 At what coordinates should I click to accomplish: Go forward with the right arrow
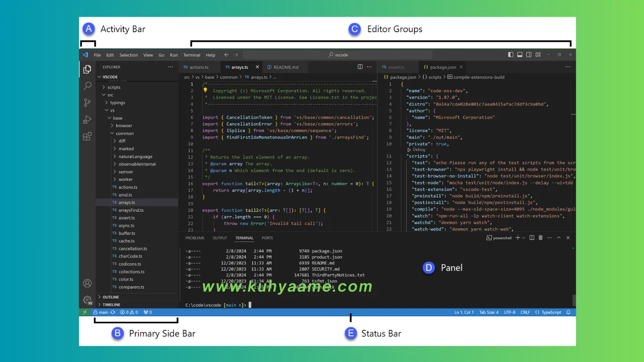point(235,55)
